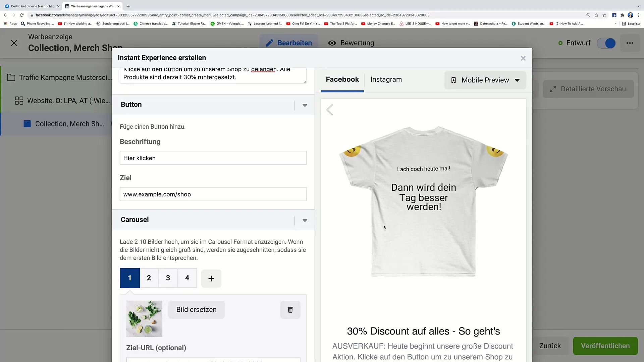Click the Detaillierte Vorschau expand icon
Screen dimensions: 644x362
554,89
